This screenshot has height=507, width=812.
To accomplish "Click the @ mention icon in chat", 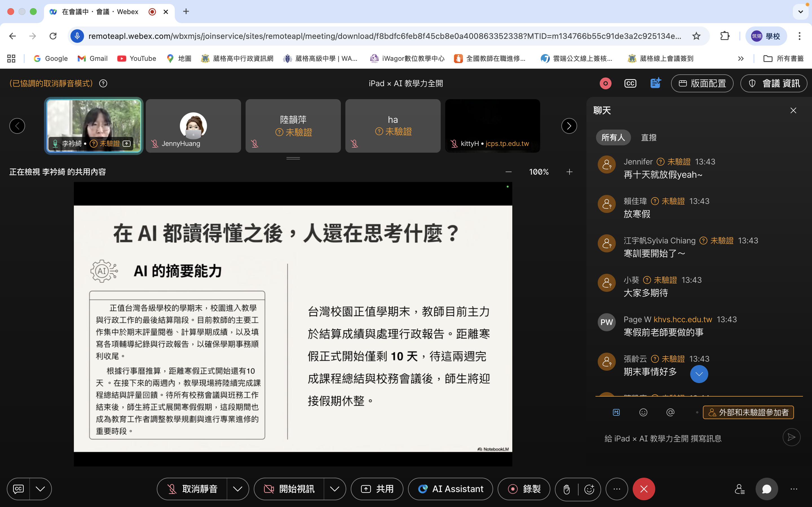I will pyautogui.click(x=670, y=412).
